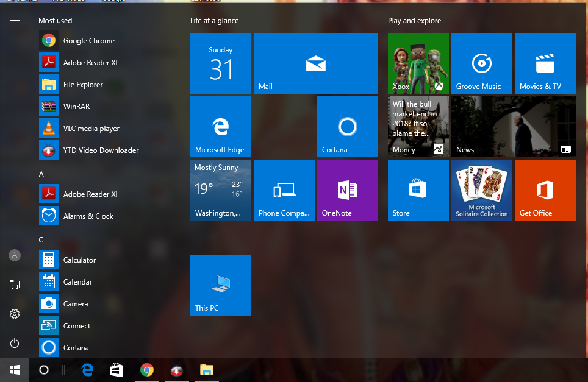Select the letter C section header
The image size is (588, 382).
point(41,239)
